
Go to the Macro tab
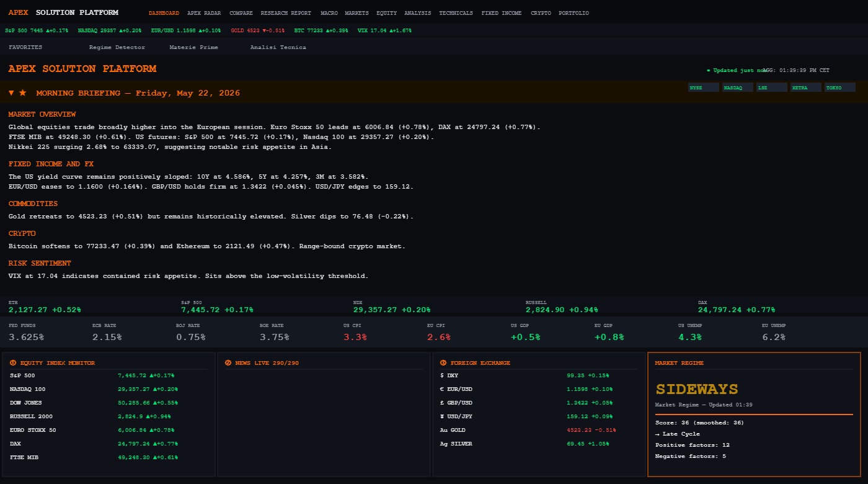coord(329,13)
